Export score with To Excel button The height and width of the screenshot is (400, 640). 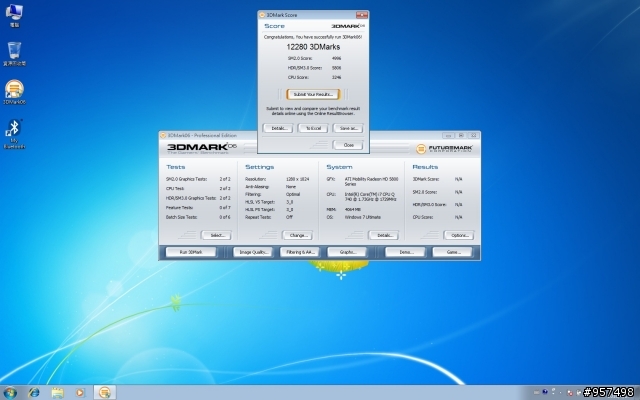313,128
